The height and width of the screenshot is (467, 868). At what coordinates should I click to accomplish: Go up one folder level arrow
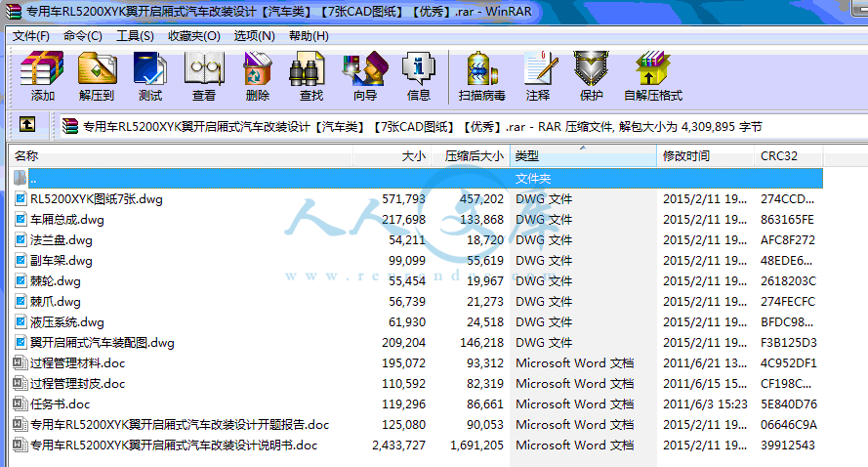(27, 124)
